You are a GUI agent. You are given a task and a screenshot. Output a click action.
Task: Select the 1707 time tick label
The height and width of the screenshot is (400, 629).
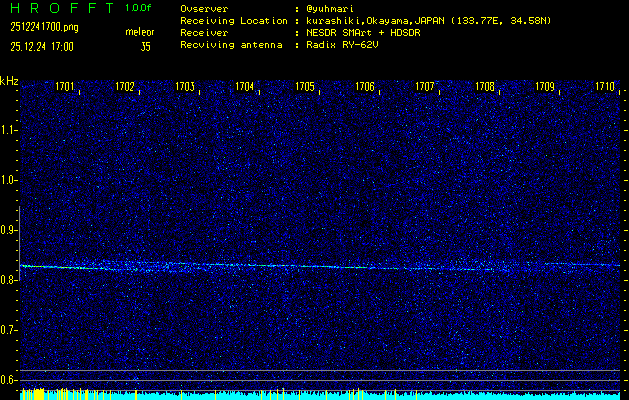click(x=425, y=87)
